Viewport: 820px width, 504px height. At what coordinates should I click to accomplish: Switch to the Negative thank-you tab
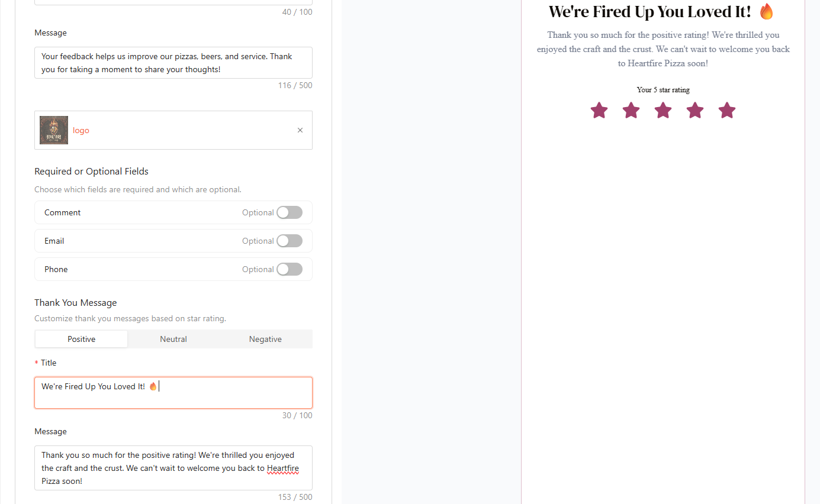point(265,339)
